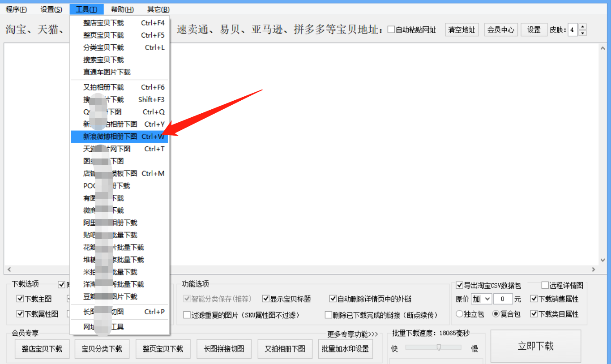Screen dimensions: 611x364
Task: Enable the 远程详情图 checkbox
Action: tap(545, 285)
